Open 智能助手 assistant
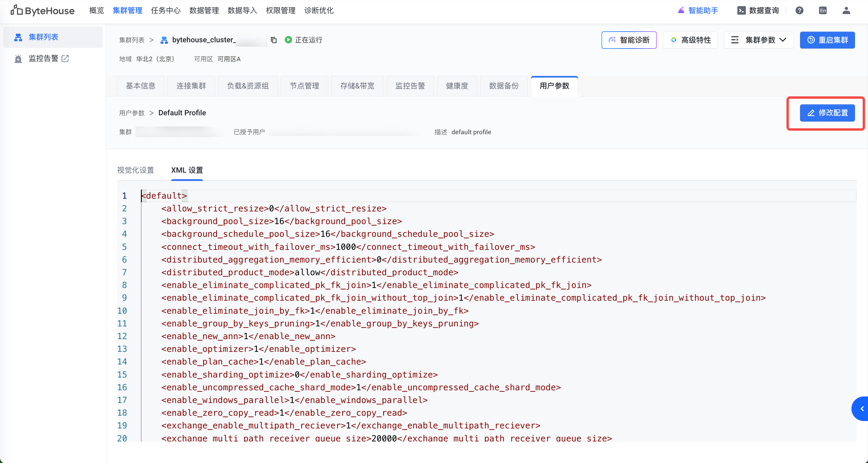Viewport: 868px width, 463px height. pyautogui.click(x=698, y=10)
